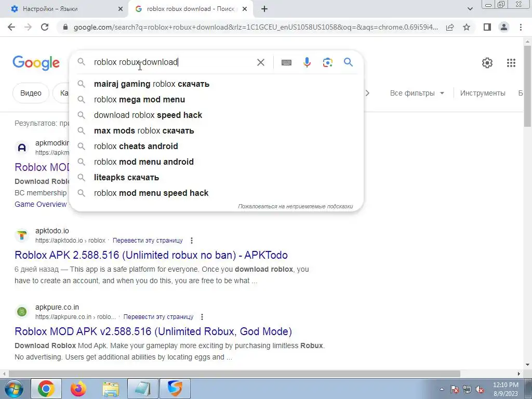Go to the Google logo homepage
This screenshot has width=532, height=399.
pyautogui.click(x=36, y=63)
